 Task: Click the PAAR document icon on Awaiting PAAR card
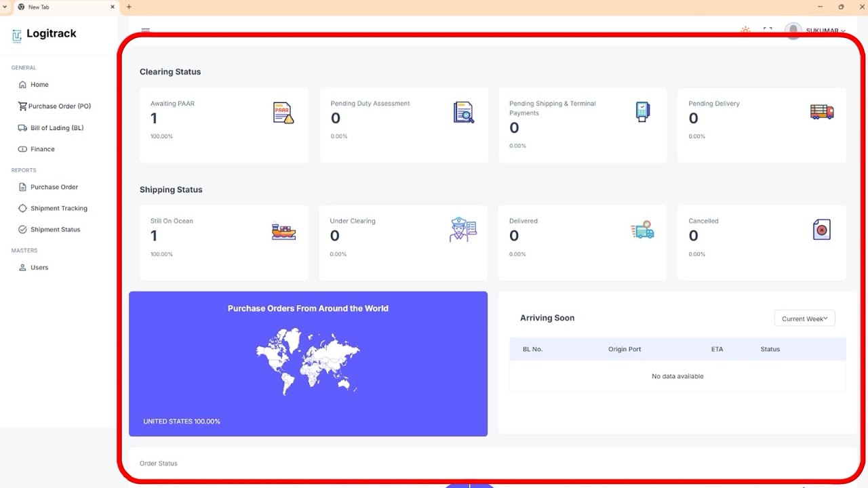coord(283,113)
